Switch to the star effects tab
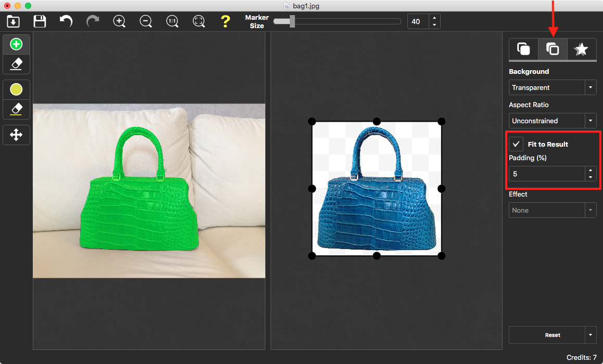Screen dimensions: 603x364 581,49
